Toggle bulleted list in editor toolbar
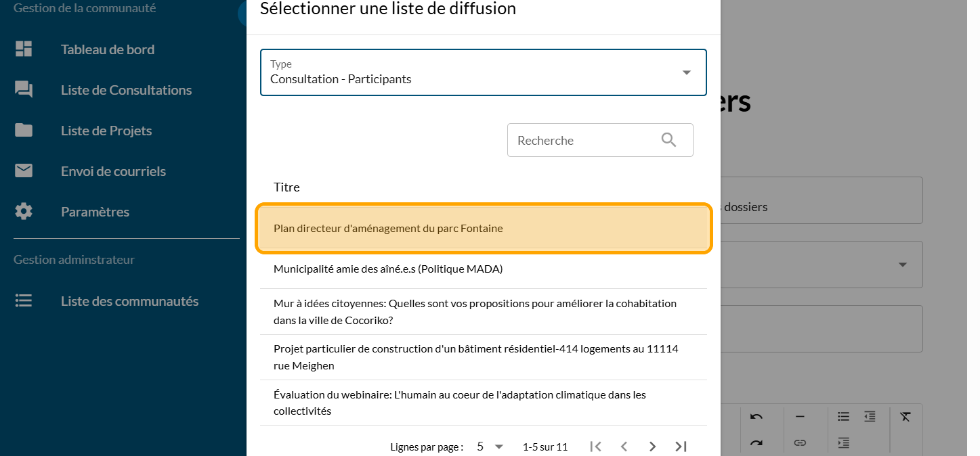 pos(843,417)
